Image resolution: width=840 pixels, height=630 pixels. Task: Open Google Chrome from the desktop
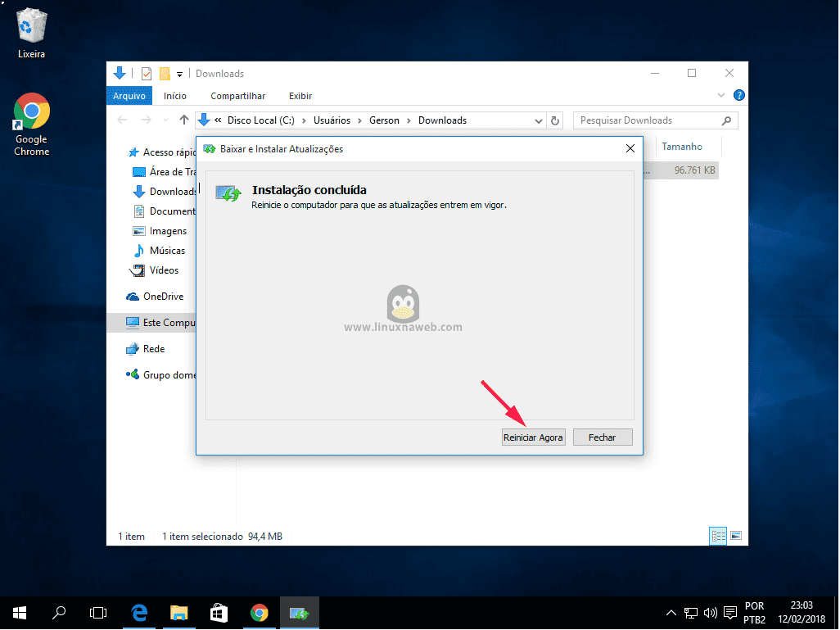click(x=30, y=109)
